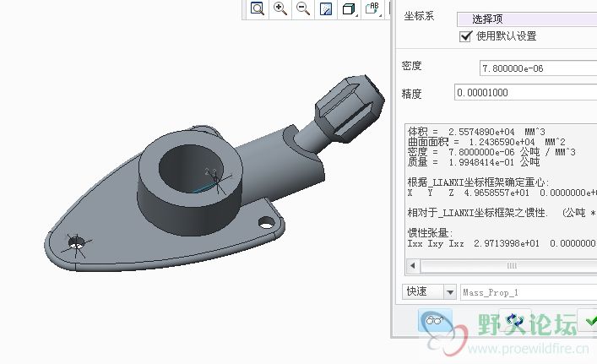Edit the 密度 field showing 7.800000e-06
Viewport: 597px width, 364px height.
(x=538, y=68)
